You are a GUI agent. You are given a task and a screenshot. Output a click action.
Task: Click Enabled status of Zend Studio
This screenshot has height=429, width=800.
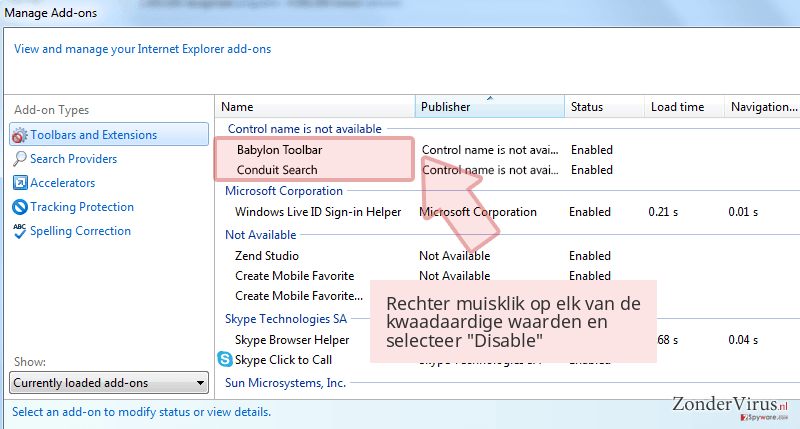pos(590,256)
